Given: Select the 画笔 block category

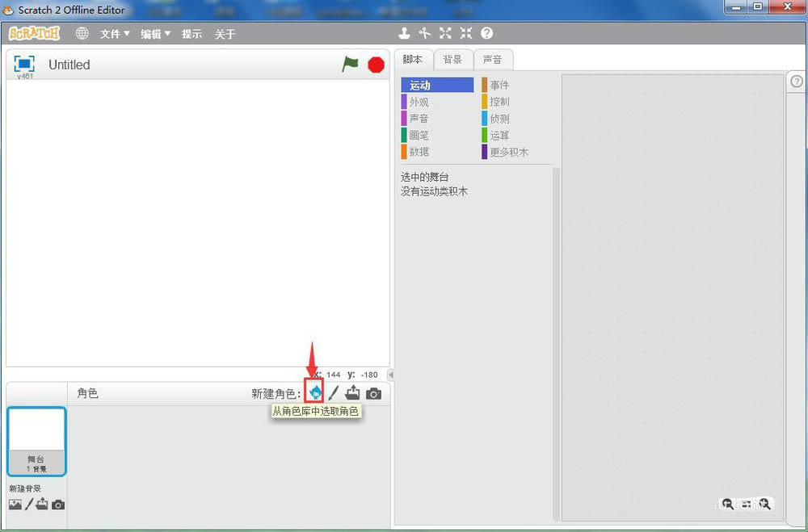Looking at the screenshot, I should click(420, 135).
